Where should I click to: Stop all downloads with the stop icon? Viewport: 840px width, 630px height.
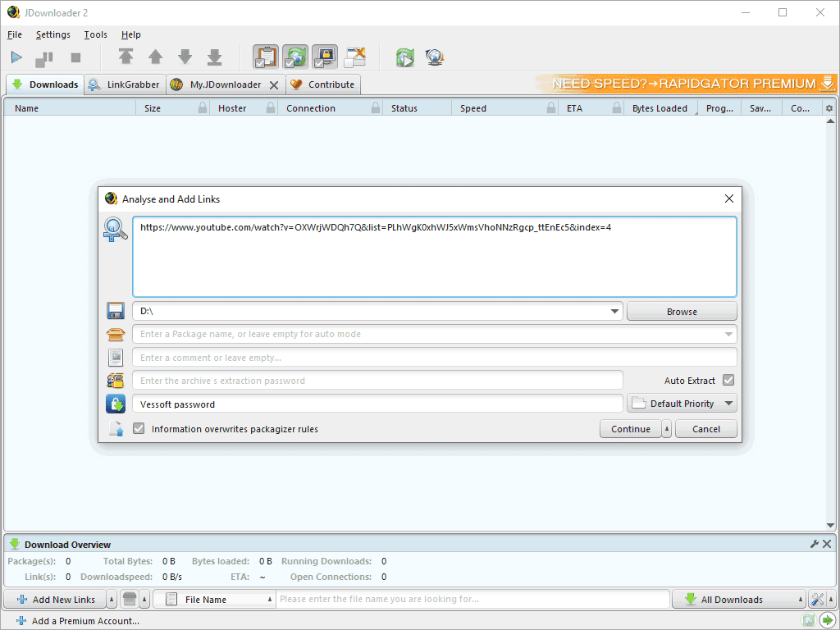(x=75, y=57)
